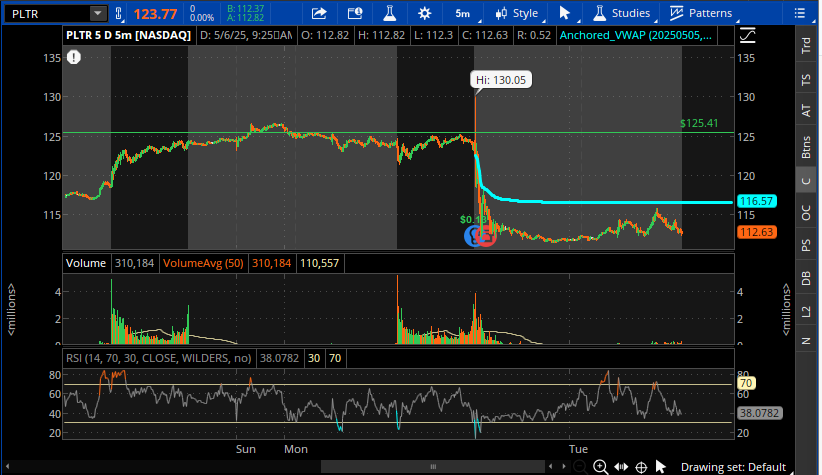Viewport: 822px width, 475px height.
Task: Open the PLTR symbol dropdown arrow
Action: tap(98, 14)
